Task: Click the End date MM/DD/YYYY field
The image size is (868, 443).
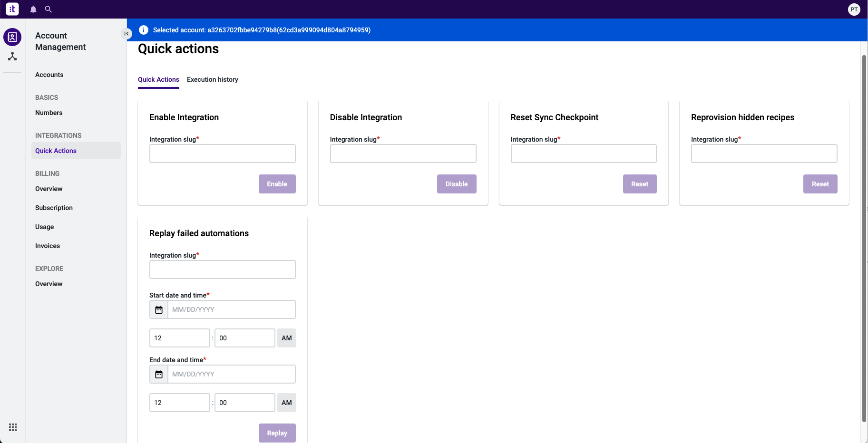Action: pyautogui.click(x=232, y=374)
